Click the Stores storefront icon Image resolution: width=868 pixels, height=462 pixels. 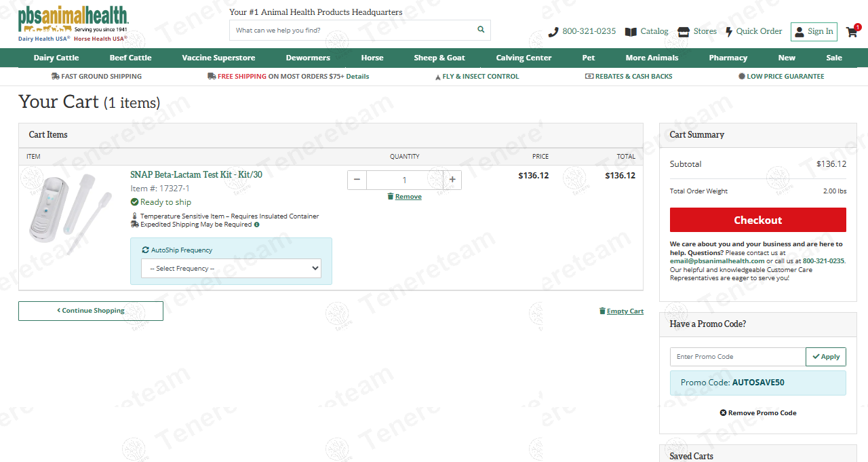[684, 31]
